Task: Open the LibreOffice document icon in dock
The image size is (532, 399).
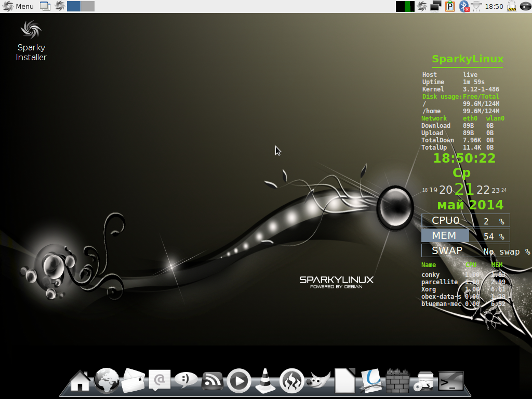Action: [x=345, y=381]
